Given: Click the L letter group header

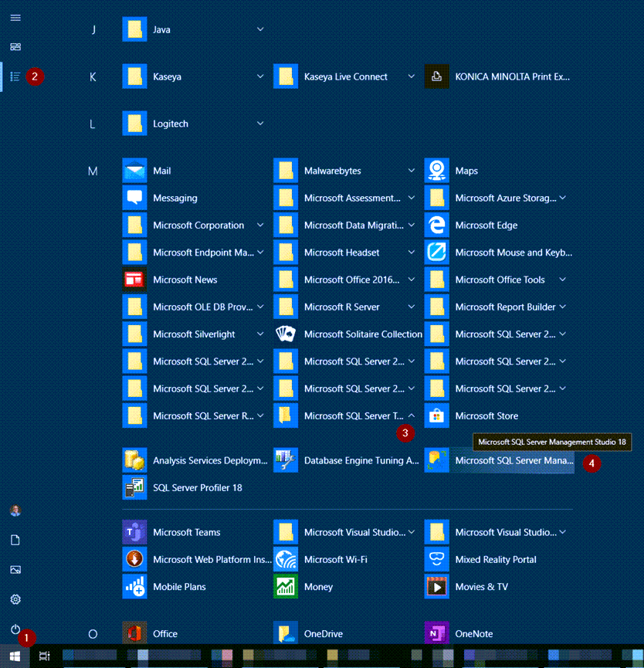Looking at the screenshot, I should point(92,124).
